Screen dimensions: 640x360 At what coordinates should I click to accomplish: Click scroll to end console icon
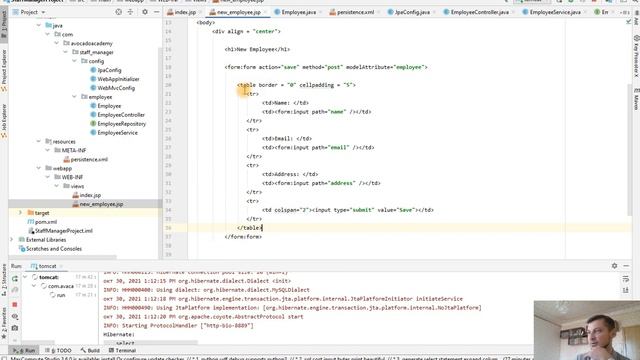(x=626, y=290)
